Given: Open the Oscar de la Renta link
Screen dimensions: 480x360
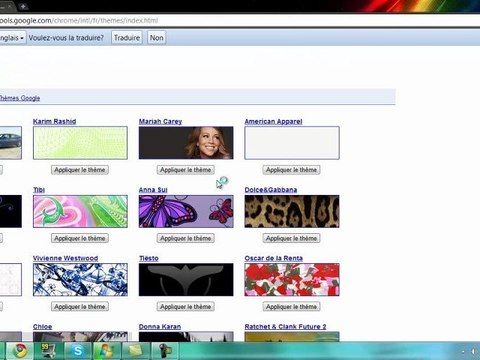Looking at the screenshot, I should pyautogui.click(x=274, y=258).
